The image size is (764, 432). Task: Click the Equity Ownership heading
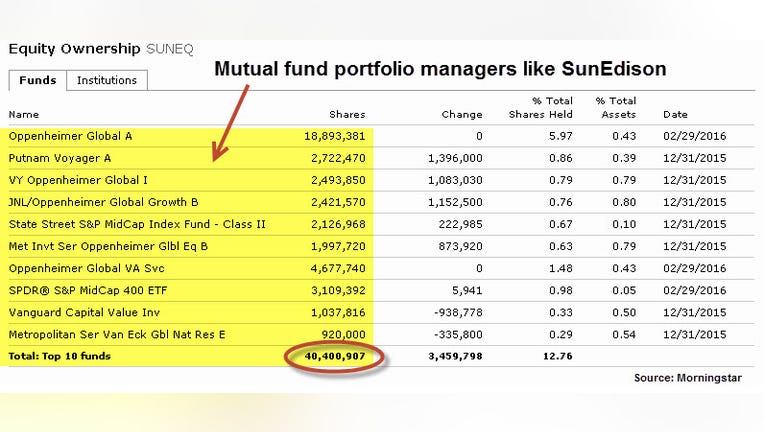click(74, 49)
